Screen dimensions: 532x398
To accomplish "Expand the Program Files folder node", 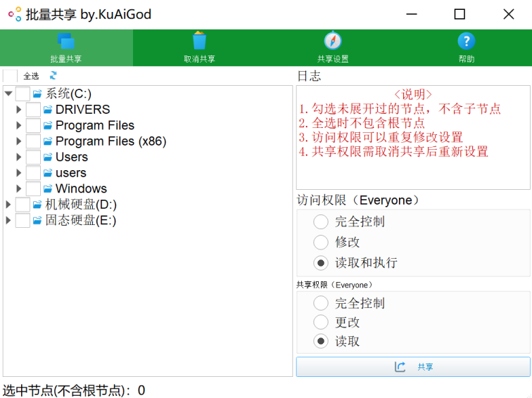I will coord(19,125).
